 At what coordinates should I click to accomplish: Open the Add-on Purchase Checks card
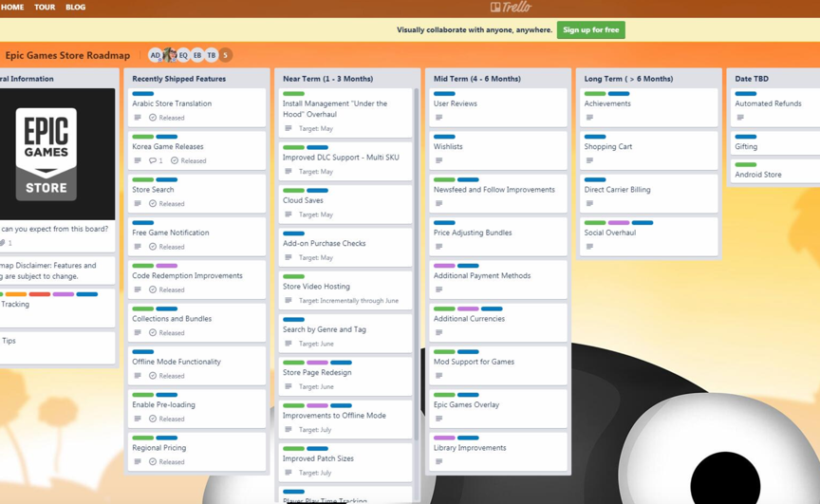[345, 248]
